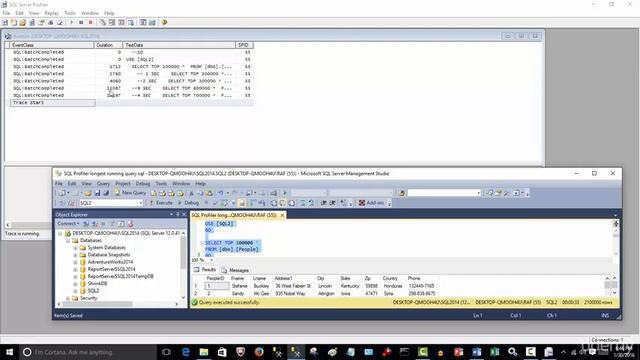Click the Open File folder icon in SSMS
This screenshot has height=360, width=640.
(x=88, y=193)
